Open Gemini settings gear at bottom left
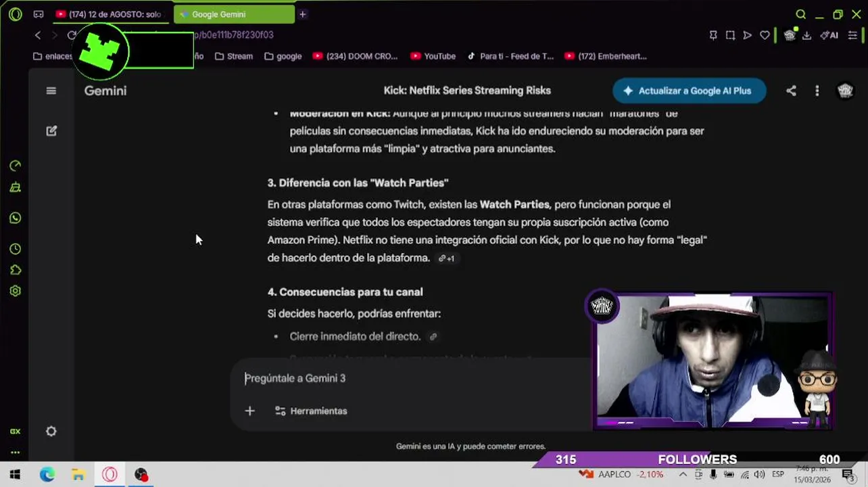The width and height of the screenshot is (868, 487). coord(51,432)
